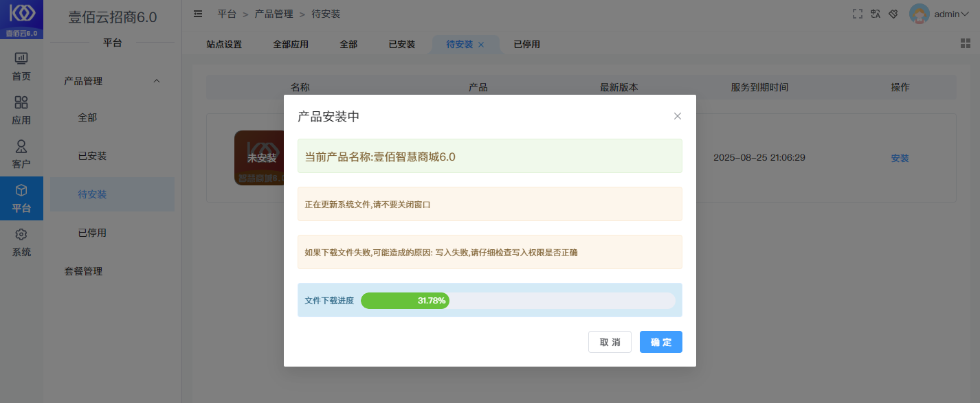Switch to the 全部应用 tab
Viewport: 980px width, 403px height.
291,44
